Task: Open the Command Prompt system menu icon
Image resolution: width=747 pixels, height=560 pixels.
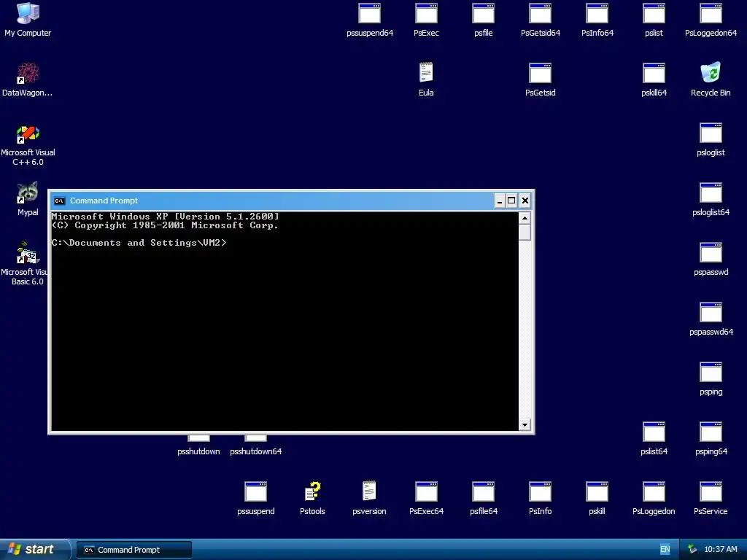Action: coord(59,201)
